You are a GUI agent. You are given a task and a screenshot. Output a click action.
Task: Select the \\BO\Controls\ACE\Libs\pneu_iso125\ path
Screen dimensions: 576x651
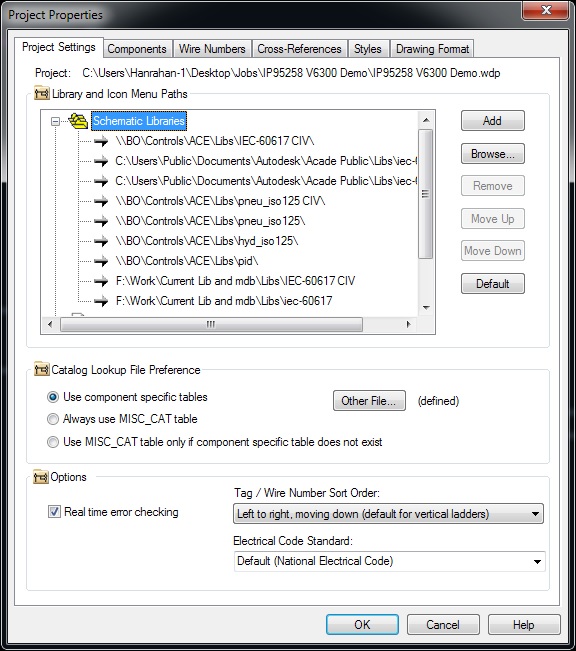[x=211, y=221]
